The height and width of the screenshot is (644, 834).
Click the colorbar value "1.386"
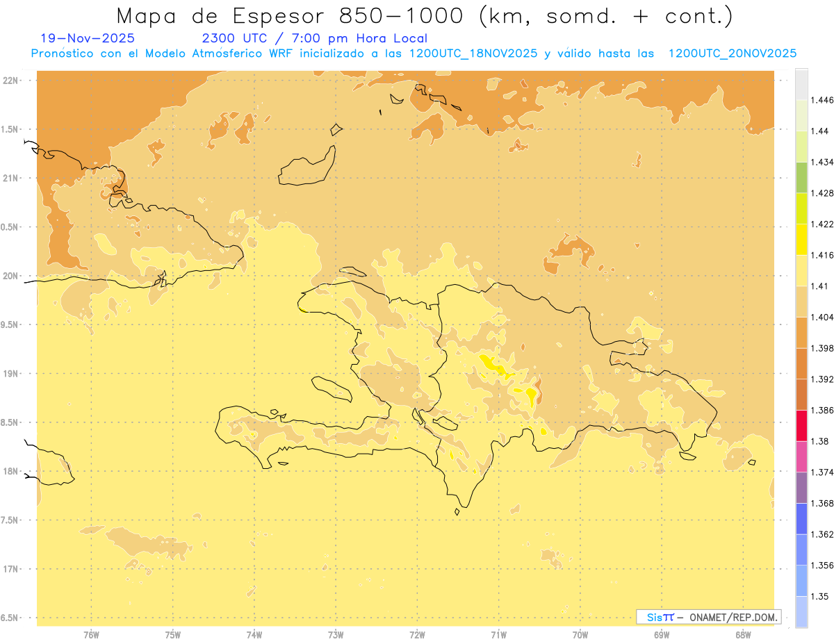tap(822, 411)
